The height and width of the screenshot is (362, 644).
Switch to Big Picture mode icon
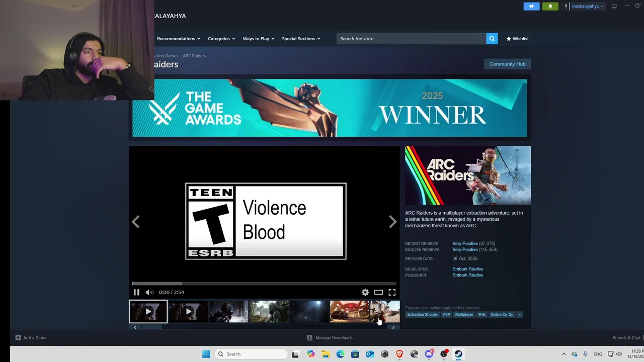coord(614,6)
